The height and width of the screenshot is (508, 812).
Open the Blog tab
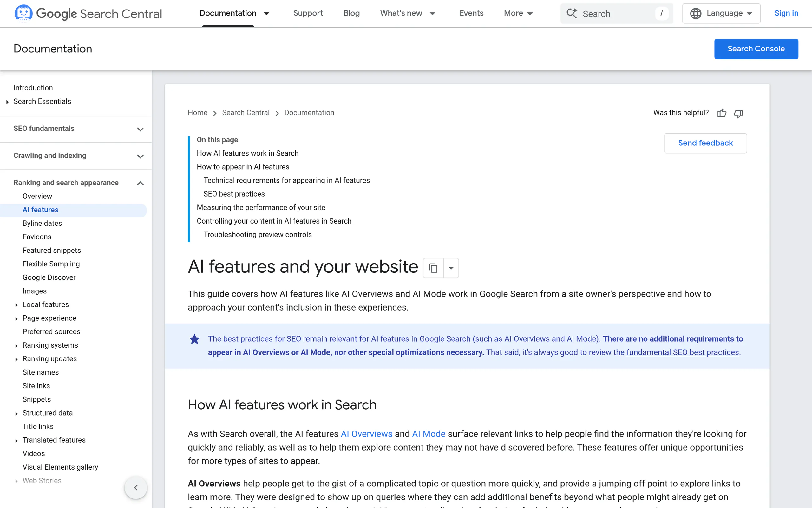(x=351, y=13)
